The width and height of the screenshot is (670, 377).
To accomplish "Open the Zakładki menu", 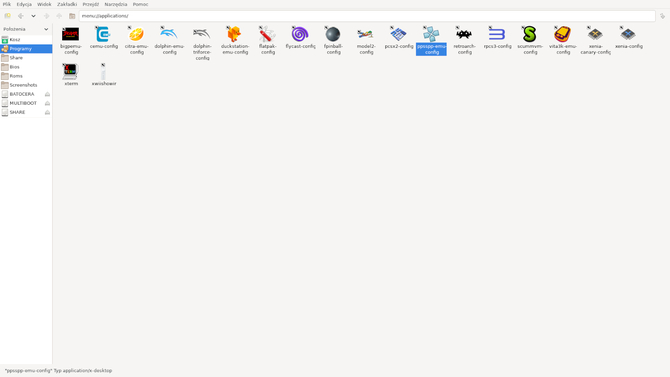I will pyautogui.click(x=67, y=4).
